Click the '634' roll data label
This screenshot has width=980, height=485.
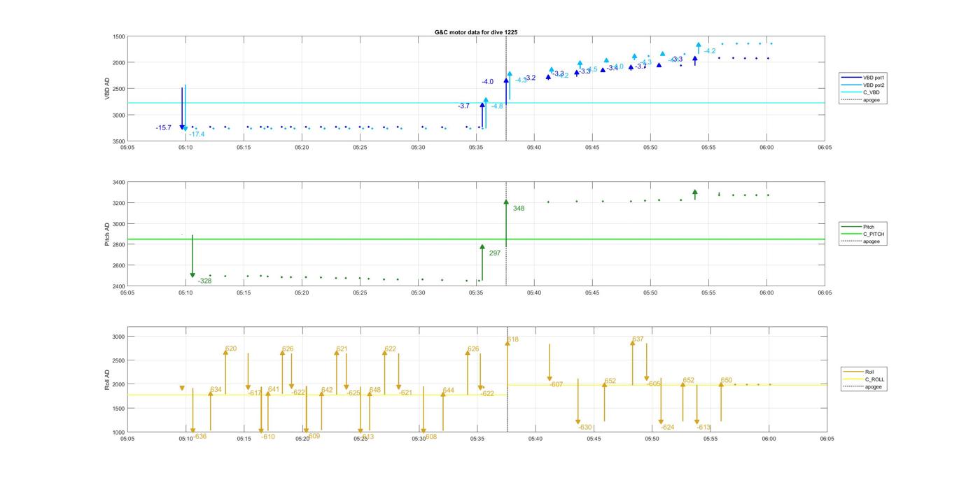(216, 390)
